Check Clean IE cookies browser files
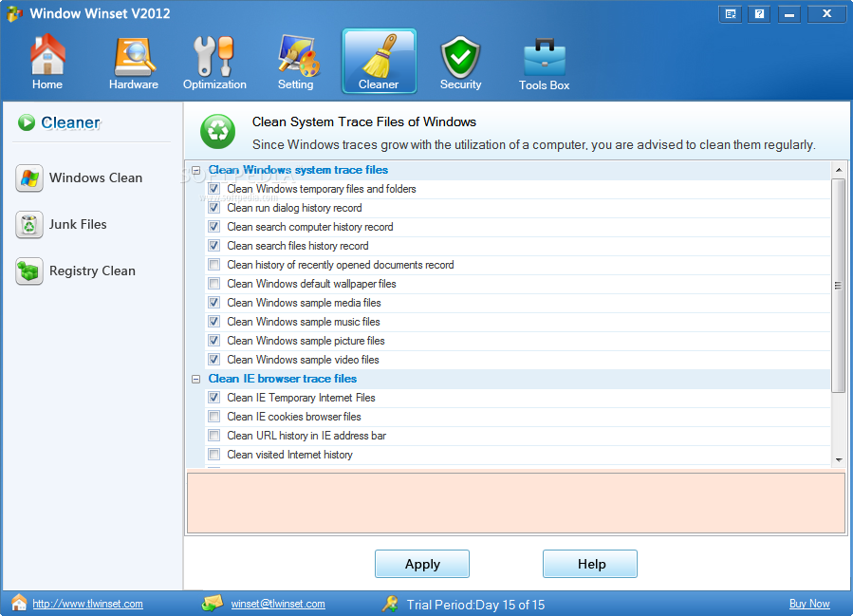 click(x=214, y=417)
